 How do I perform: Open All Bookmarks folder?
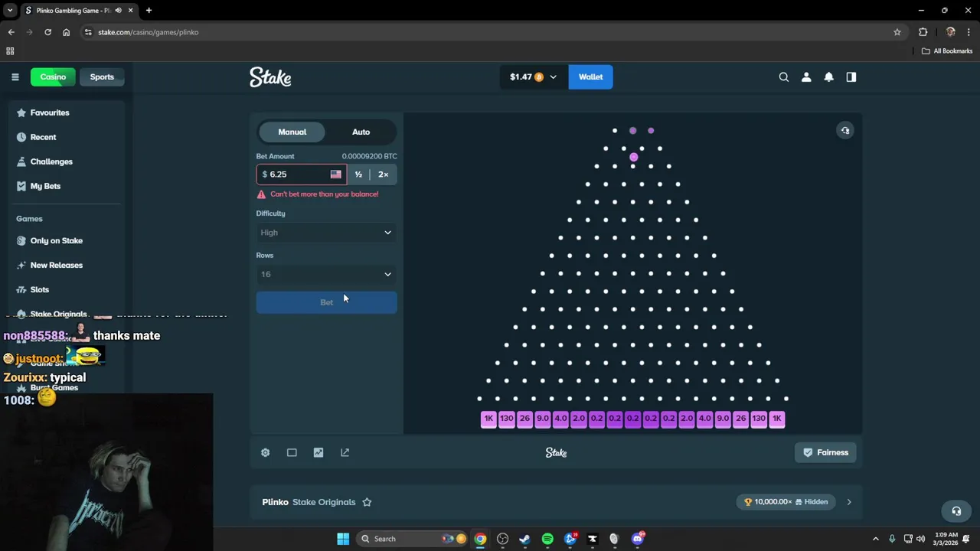click(947, 51)
